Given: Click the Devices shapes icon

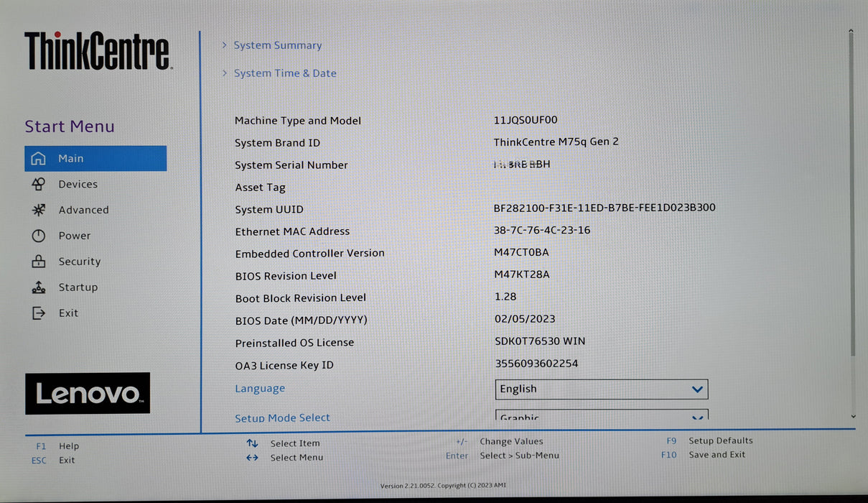Looking at the screenshot, I should (x=39, y=185).
